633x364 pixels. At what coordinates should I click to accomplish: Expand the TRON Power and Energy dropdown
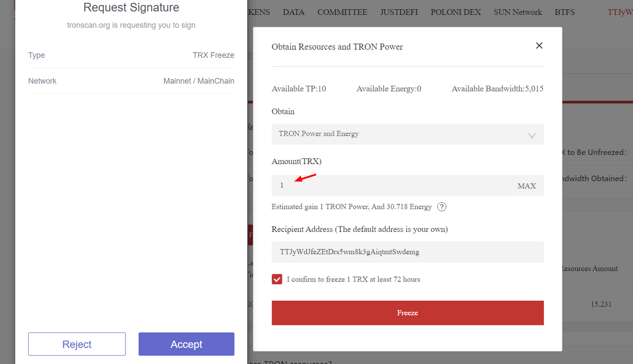point(407,134)
